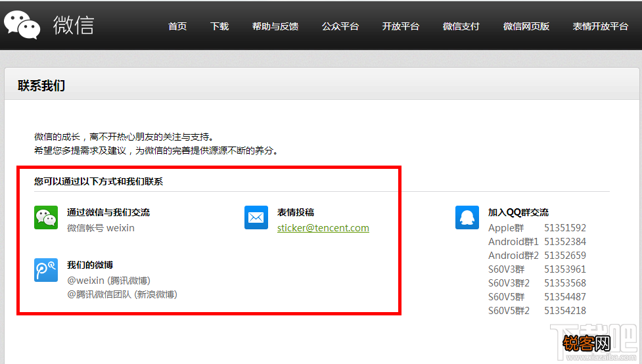Open the 下载 menu item
This screenshot has height=364, width=642.
(x=219, y=26)
